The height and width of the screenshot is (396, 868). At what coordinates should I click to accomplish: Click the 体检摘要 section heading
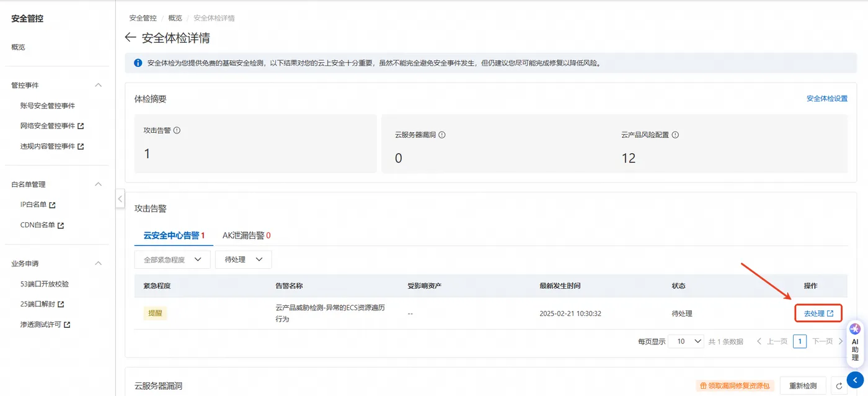(151, 99)
